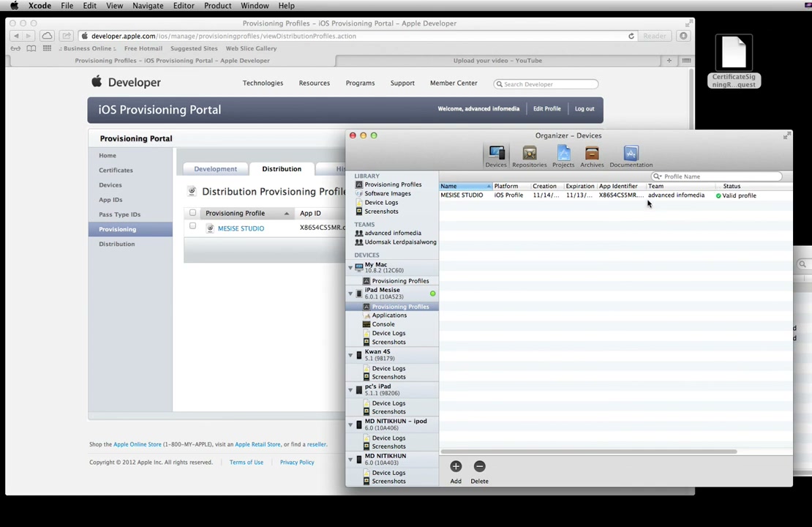
Task: Open the MESISE STUDIO profile link
Action: click(241, 228)
